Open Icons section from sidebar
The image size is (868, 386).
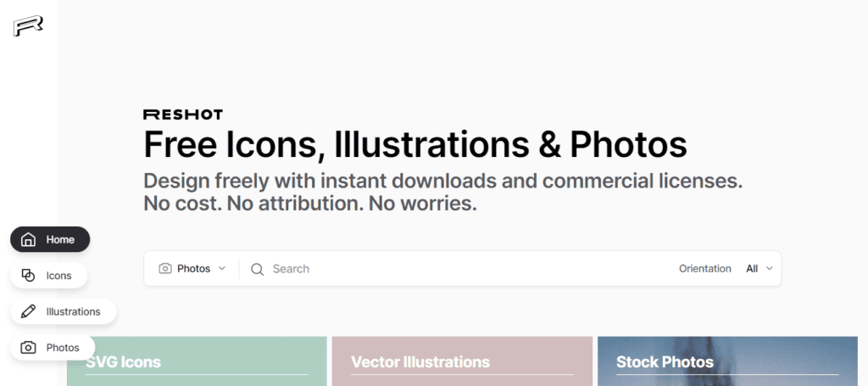click(x=48, y=275)
